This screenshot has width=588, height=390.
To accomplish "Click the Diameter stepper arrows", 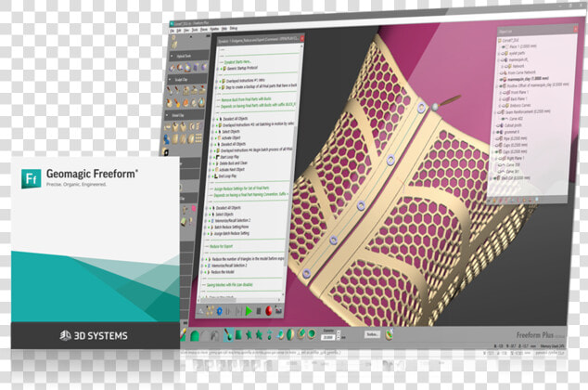I will click(x=339, y=337).
